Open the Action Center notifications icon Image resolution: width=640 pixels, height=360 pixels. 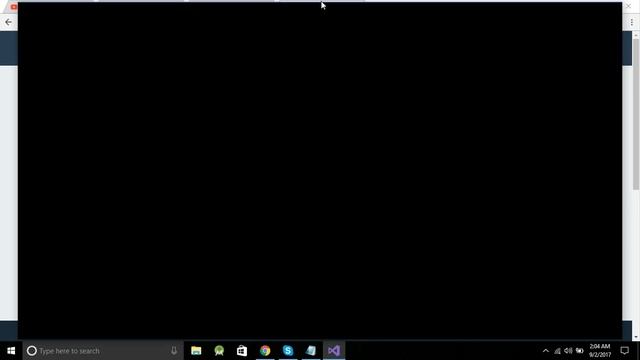624,351
